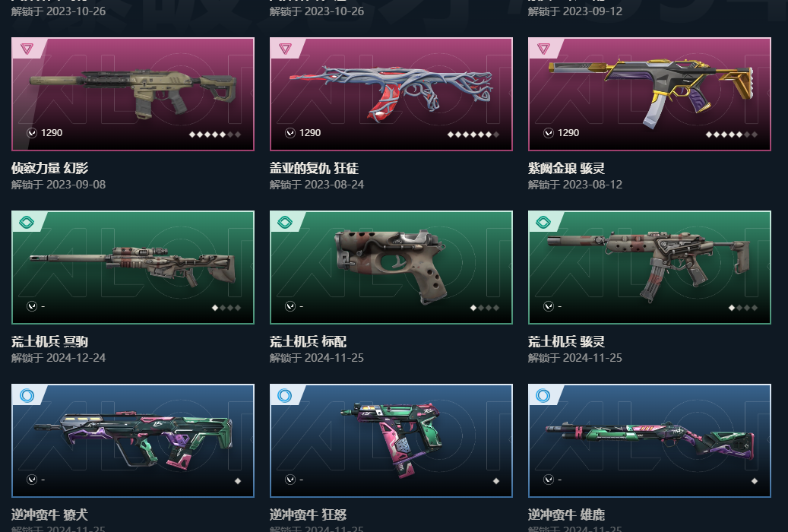Image resolution: width=788 pixels, height=532 pixels.
Task: Click the green tier badge on 荒土机兵 冥驹 card
Action: 27,222
